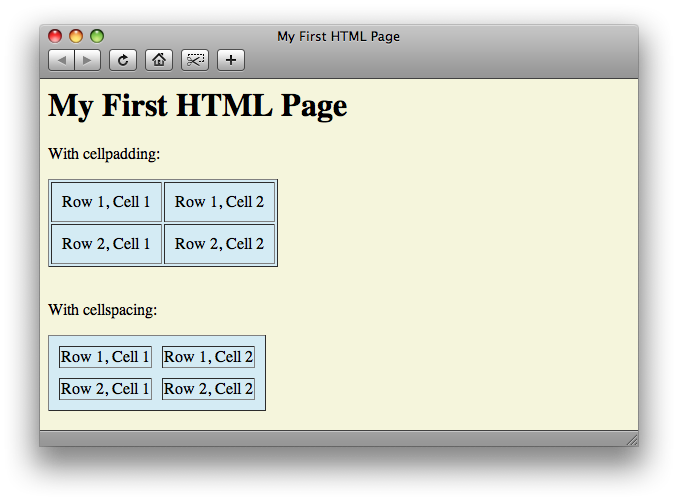Image resolution: width=678 pixels, height=501 pixels.
Task: Minimize the window with the yellow button
Action: coord(76,36)
